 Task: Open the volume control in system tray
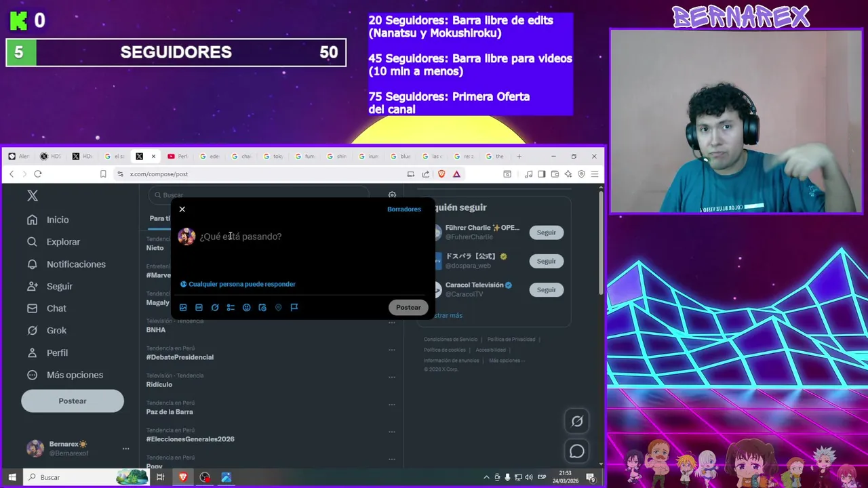529,477
